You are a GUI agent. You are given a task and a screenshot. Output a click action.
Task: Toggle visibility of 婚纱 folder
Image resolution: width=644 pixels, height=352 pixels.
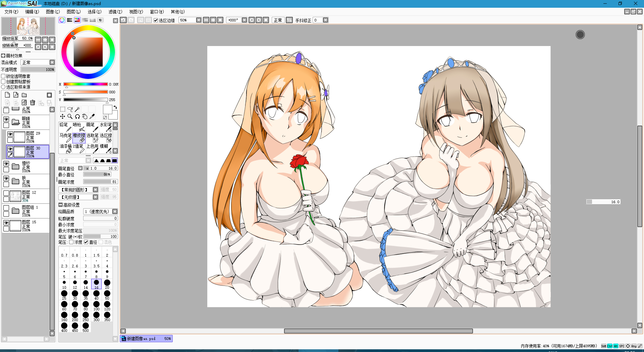point(6,164)
